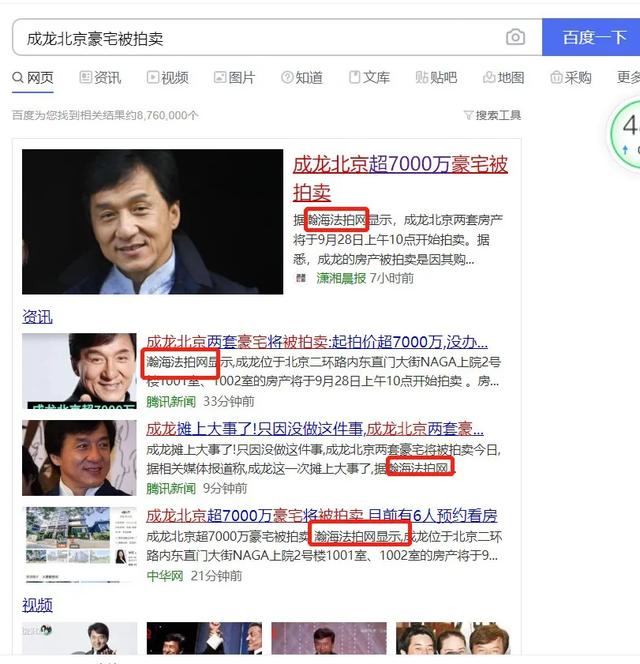This screenshot has height=664, width=640.
Task: Click the search input field
Action: pyautogui.click(x=260, y=38)
